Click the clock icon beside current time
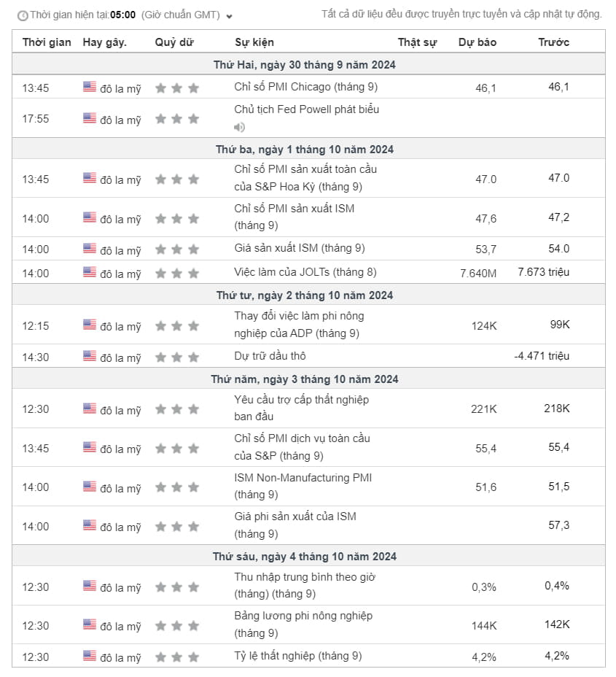Screen dimensions: 616x677 pos(23,15)
